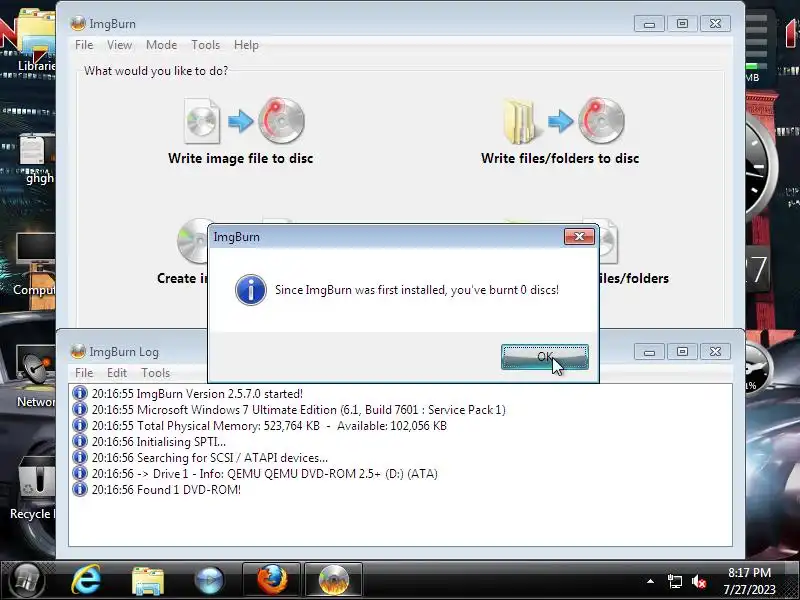The width and height of the screenshot is (800, 600).
Task: Open Tools menu in ImgBurn main window
Action: click(x=205, y=45)
